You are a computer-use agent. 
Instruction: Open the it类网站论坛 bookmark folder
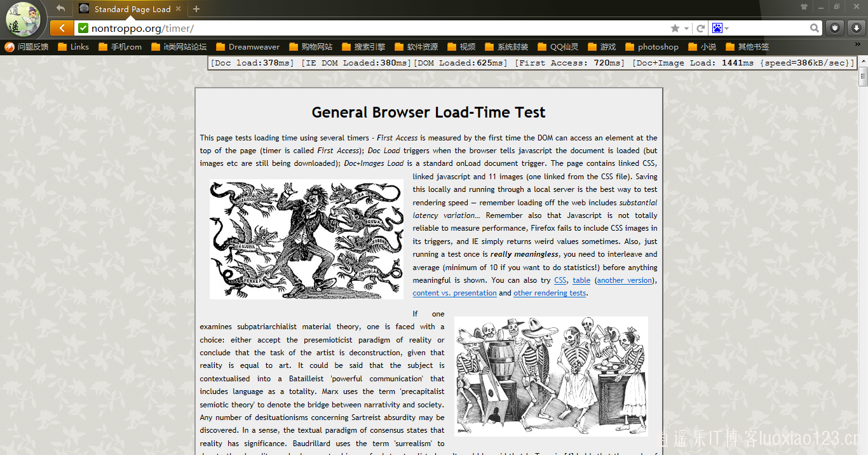[179, 46]
